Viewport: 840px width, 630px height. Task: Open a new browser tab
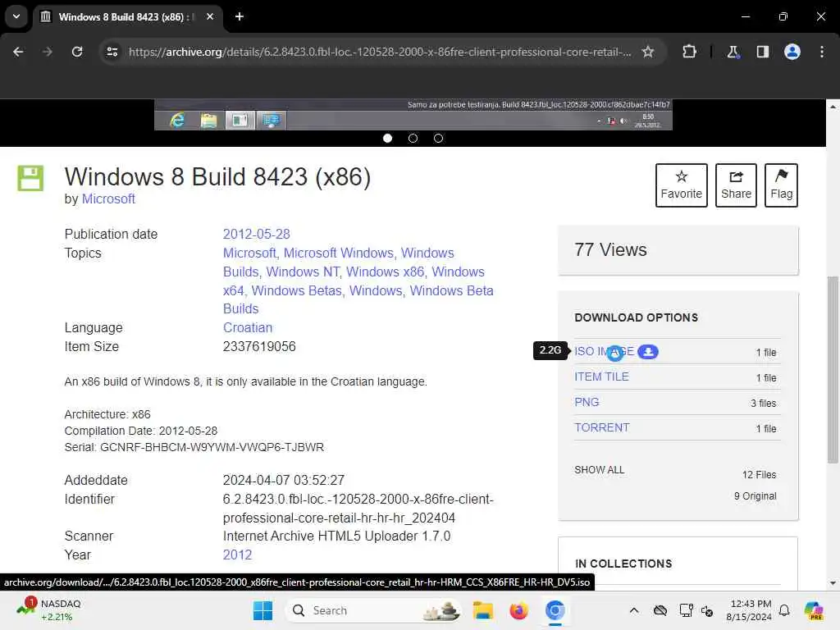tap(240, 16)
